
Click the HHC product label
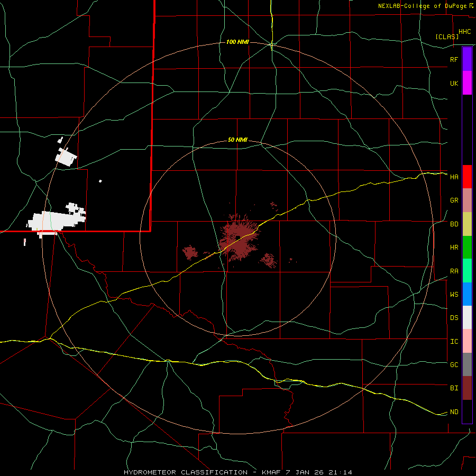point(464,32)
